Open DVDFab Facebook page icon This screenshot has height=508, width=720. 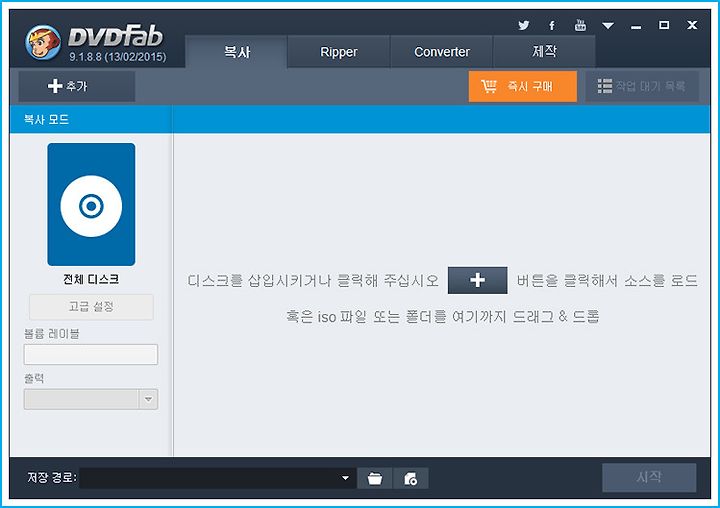click(x=551, y=25)
